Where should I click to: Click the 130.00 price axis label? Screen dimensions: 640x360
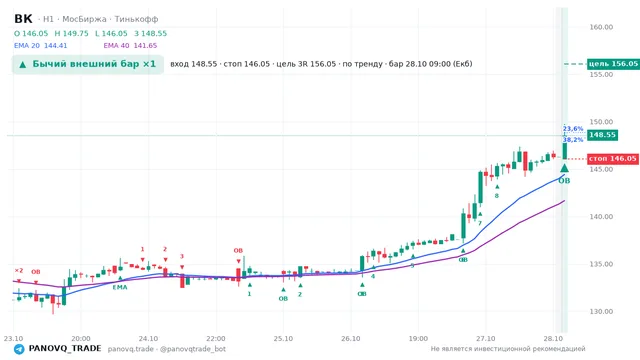tap(601, 311)
